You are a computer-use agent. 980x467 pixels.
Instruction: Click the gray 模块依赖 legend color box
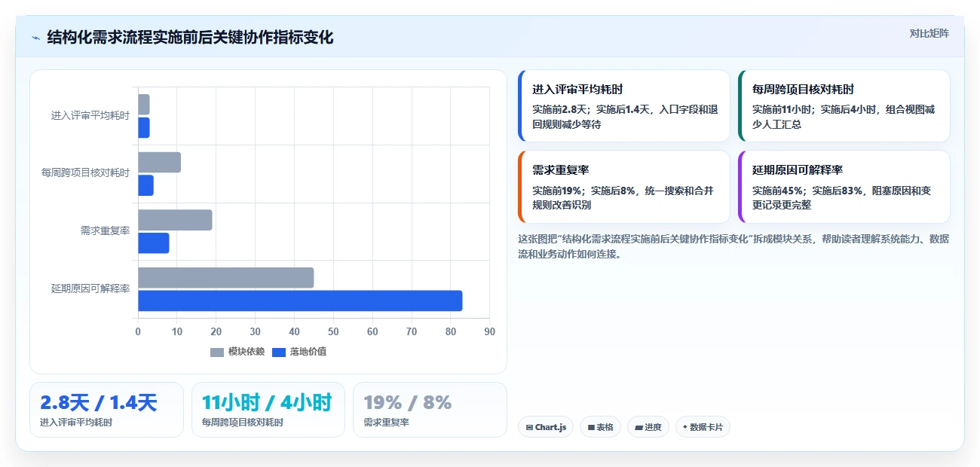(217, 353)
